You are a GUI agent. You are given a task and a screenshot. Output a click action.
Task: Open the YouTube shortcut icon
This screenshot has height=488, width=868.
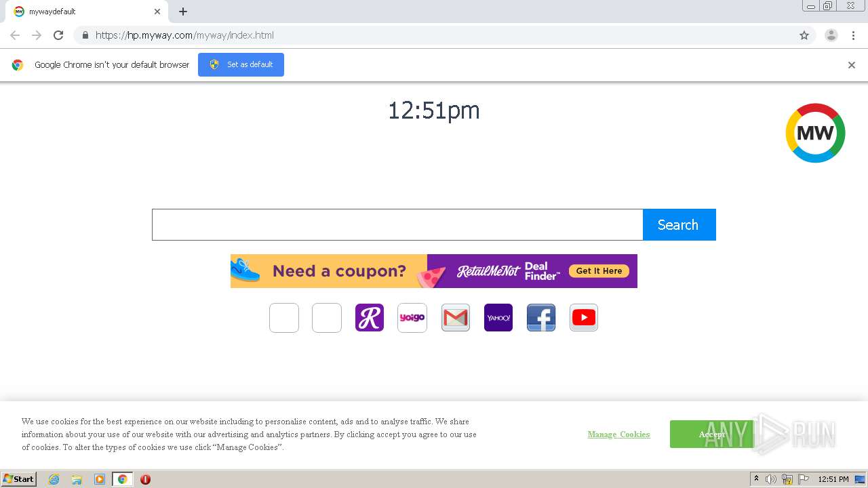point(584,318)
